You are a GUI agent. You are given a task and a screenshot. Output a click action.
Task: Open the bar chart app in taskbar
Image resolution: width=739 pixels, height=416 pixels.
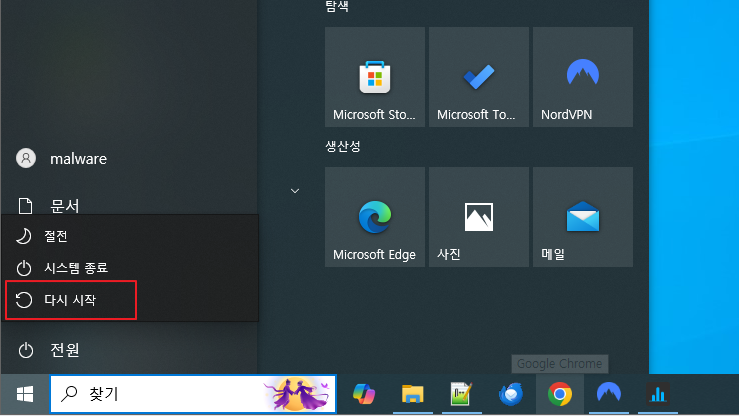point(658,394)
